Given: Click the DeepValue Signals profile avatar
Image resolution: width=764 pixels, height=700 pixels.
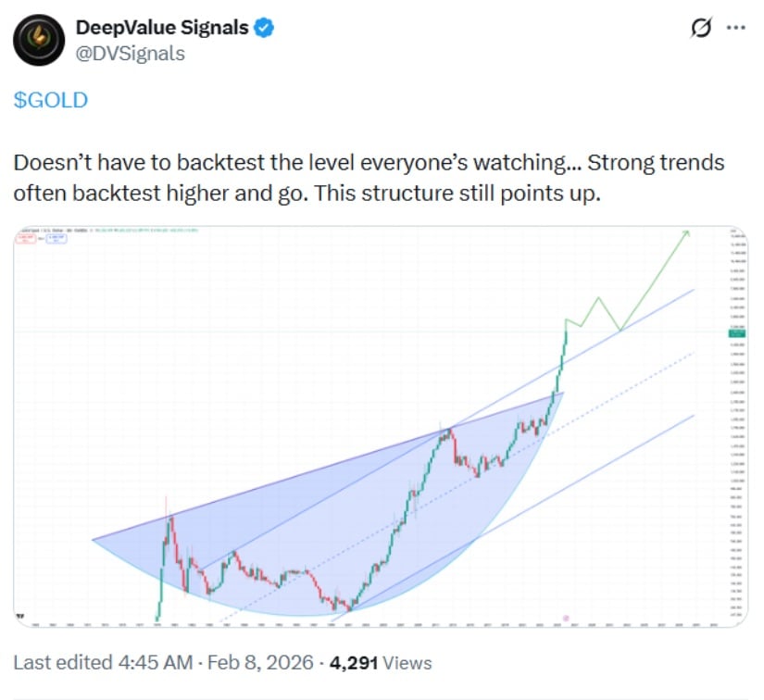Looking at the screenshot, I should [x=39, y=40].
